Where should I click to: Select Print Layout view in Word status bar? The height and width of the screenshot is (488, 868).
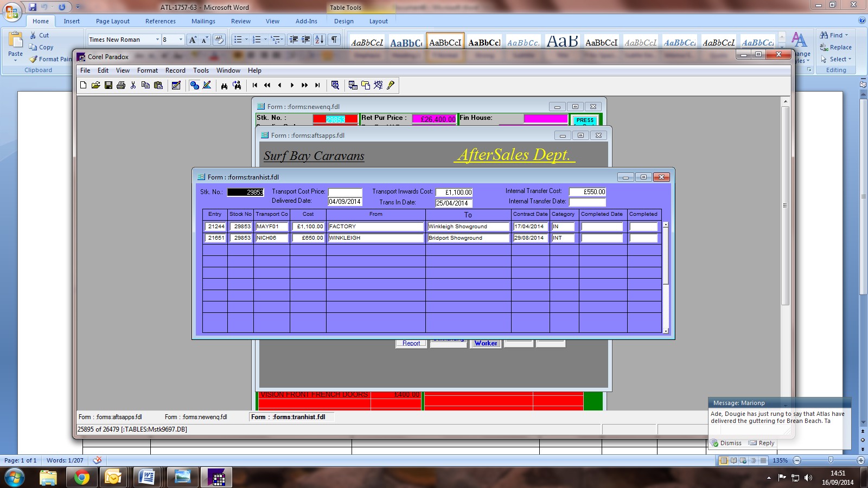pos(724,460)
